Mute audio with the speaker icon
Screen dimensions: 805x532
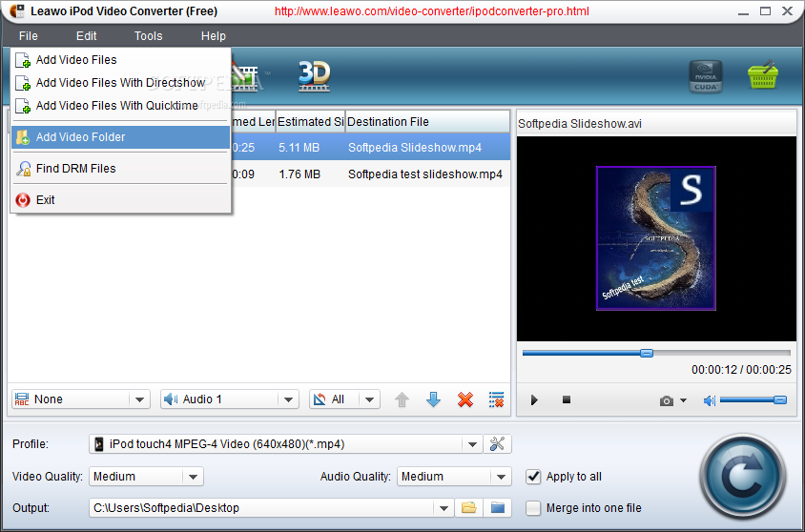709,400
